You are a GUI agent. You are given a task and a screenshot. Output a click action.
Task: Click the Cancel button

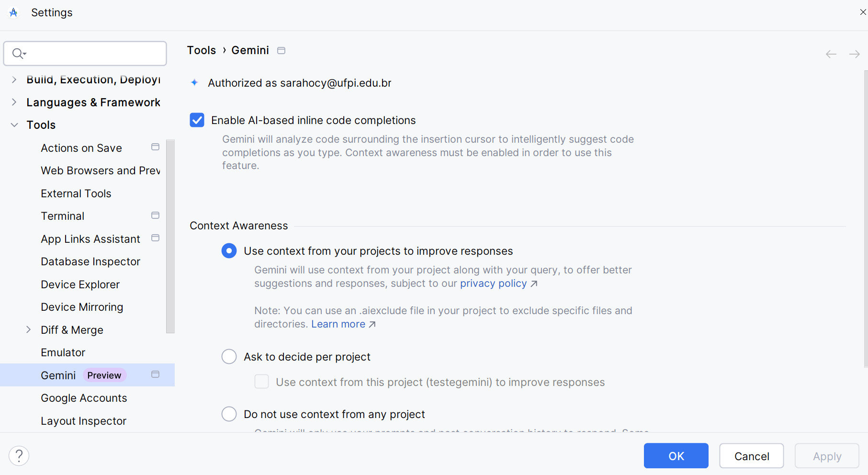point(752,456)
